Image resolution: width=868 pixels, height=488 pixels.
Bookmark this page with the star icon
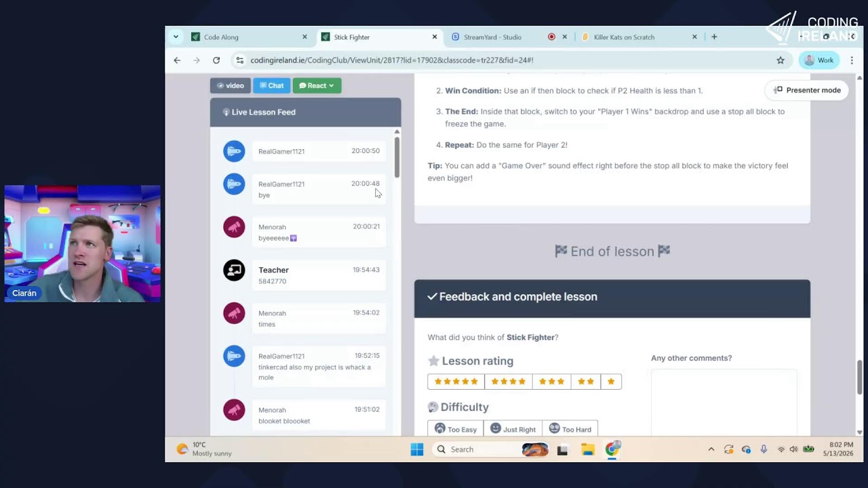tap(781, 60)
